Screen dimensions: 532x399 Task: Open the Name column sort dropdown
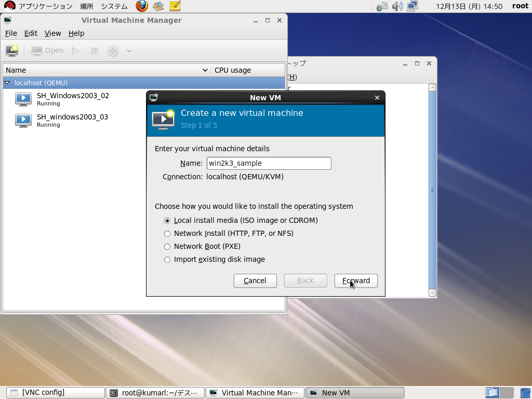click(x=206, y=70)
